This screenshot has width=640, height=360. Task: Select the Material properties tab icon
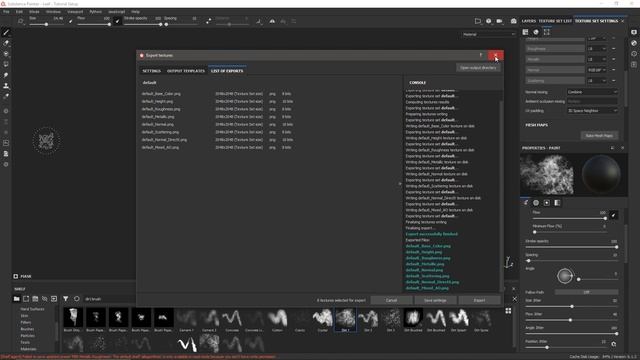coord(557,202)
